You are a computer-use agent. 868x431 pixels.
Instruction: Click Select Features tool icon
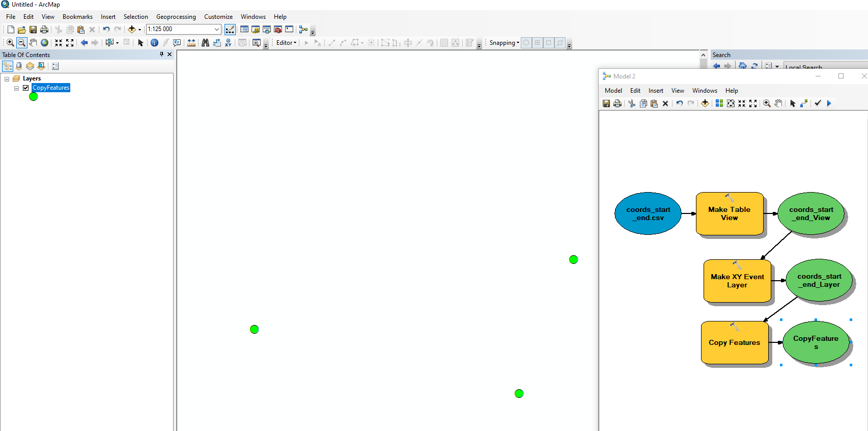109,43
